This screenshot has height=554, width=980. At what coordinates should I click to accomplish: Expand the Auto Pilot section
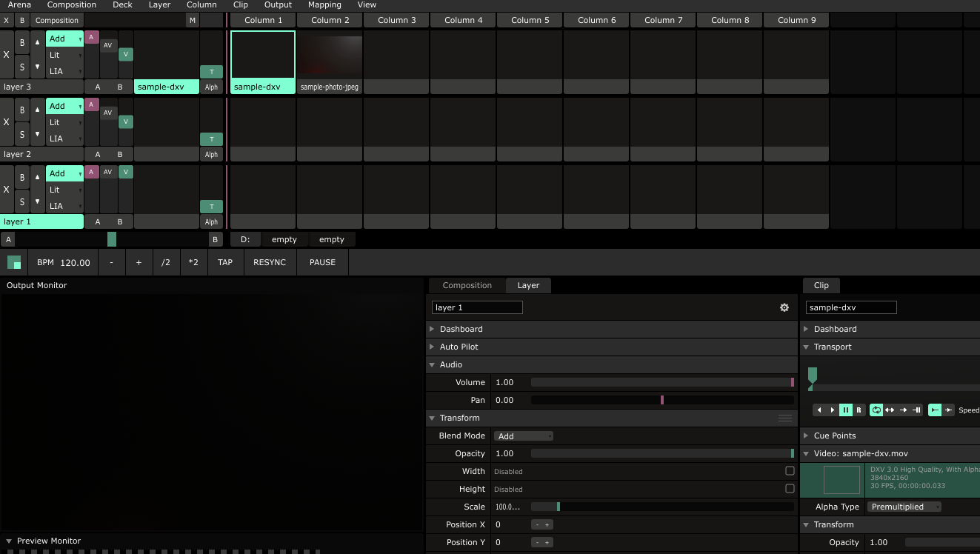tap(459, 347)
